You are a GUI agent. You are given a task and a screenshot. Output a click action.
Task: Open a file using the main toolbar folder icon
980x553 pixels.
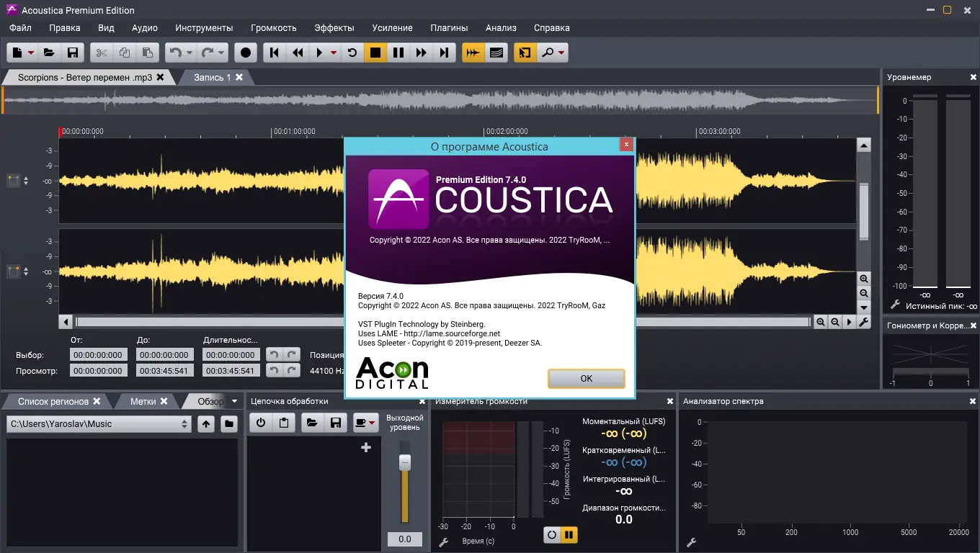49,53
